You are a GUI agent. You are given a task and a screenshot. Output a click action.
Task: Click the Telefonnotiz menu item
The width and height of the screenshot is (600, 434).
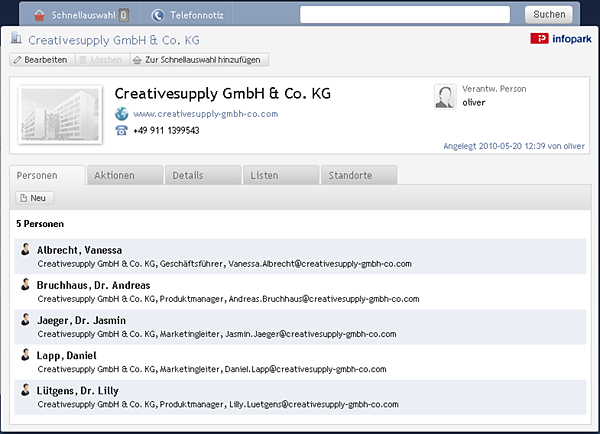(187, 15)
